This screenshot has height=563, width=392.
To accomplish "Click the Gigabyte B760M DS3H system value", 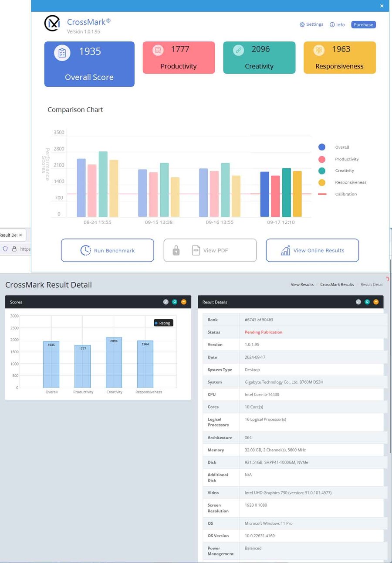I will click(x=284, y=382).
